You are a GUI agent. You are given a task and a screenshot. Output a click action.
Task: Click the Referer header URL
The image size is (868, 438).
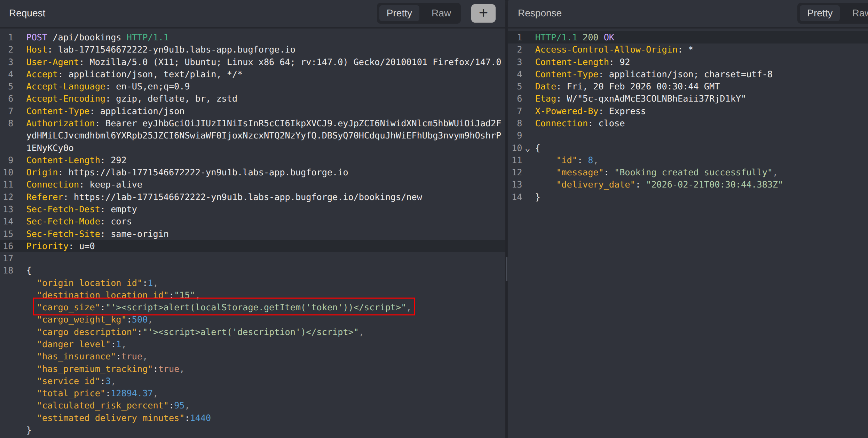pos(248,197)
